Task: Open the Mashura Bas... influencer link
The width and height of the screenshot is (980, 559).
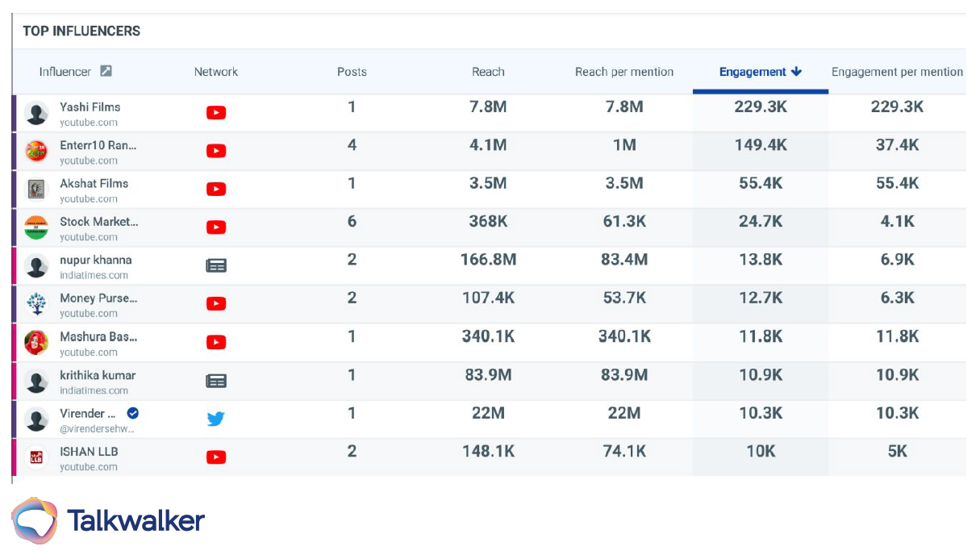Action: [98, 336]
